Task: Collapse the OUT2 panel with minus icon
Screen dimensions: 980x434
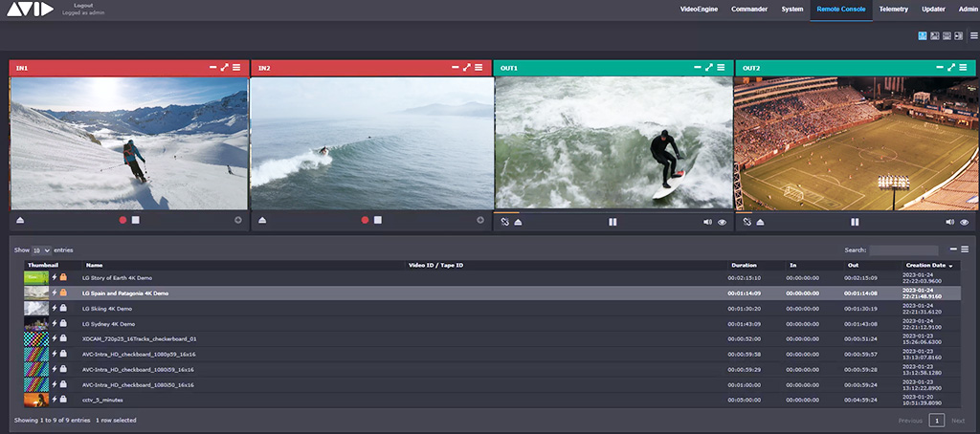Action: tap(940, 68)
